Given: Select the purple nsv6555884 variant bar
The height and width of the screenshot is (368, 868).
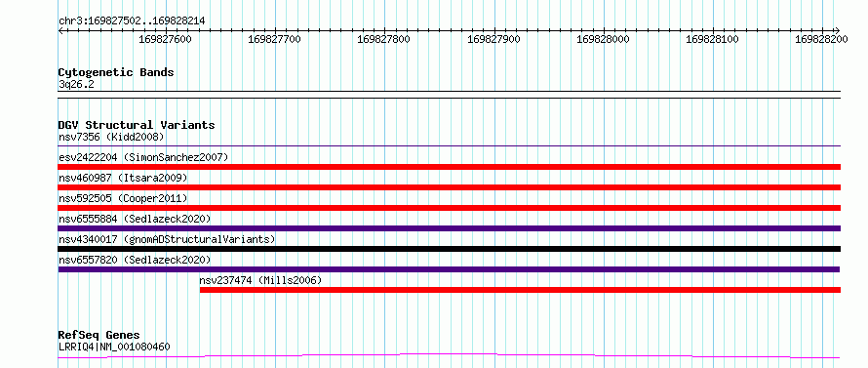Looking at the screenshot, I should (x=450, y=228).
